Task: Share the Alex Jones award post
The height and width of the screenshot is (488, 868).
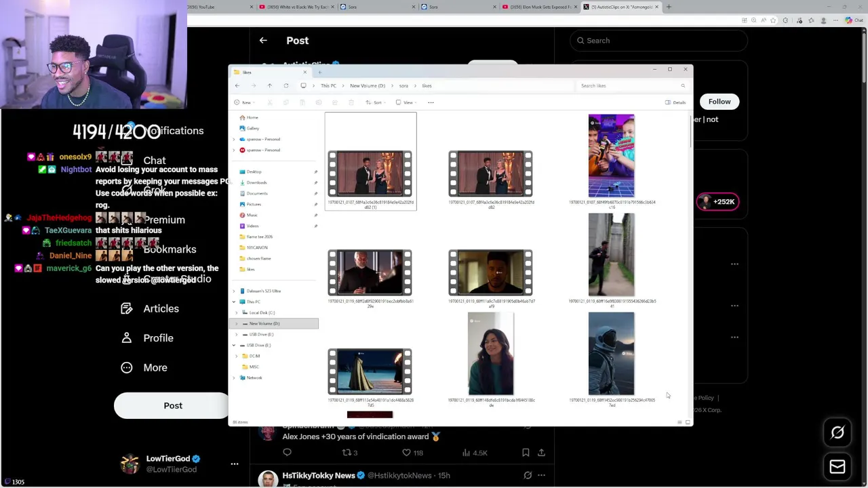Action: click(x=541, y=453)
